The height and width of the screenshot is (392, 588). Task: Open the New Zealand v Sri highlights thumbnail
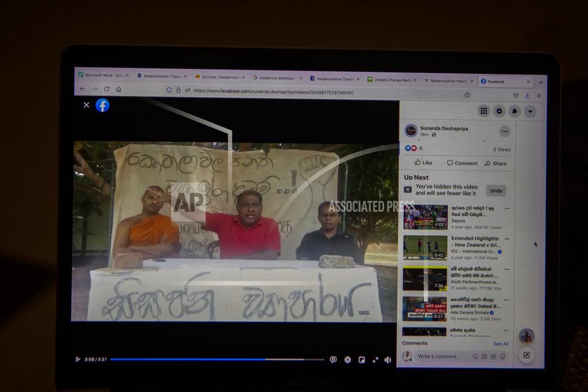[x=425, y=247]
